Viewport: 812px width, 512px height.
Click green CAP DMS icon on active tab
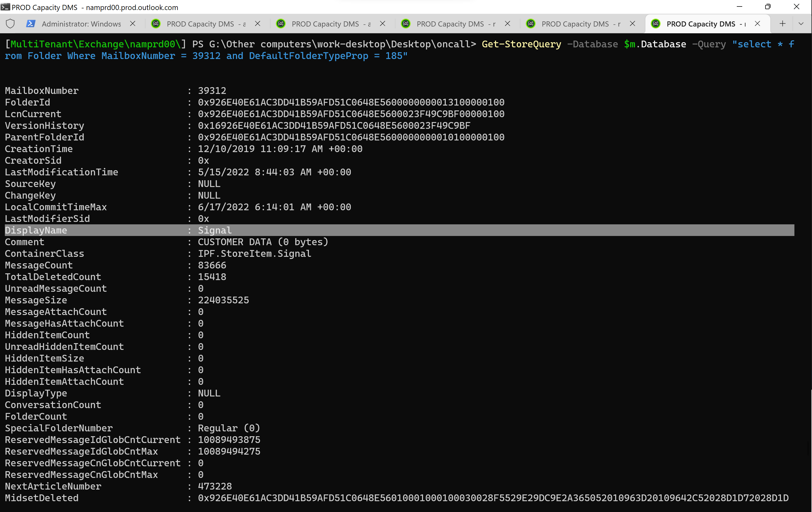pos(656,24)
